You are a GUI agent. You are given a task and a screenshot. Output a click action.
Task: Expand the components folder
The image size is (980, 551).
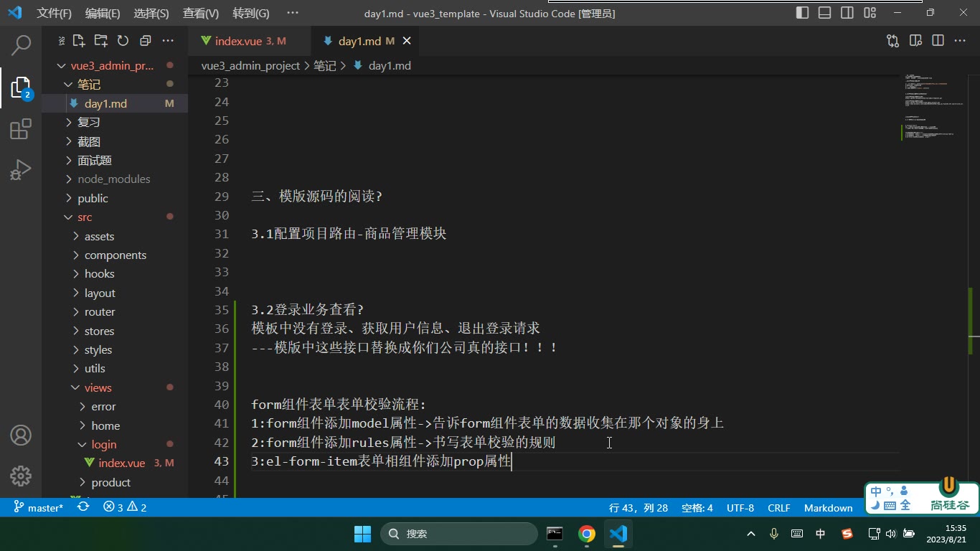115,255
